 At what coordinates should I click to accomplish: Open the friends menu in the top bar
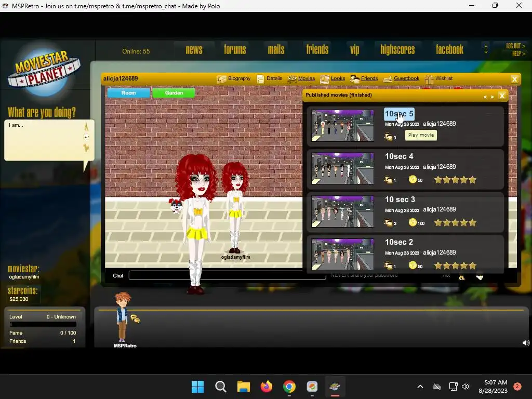click(317, 50)
